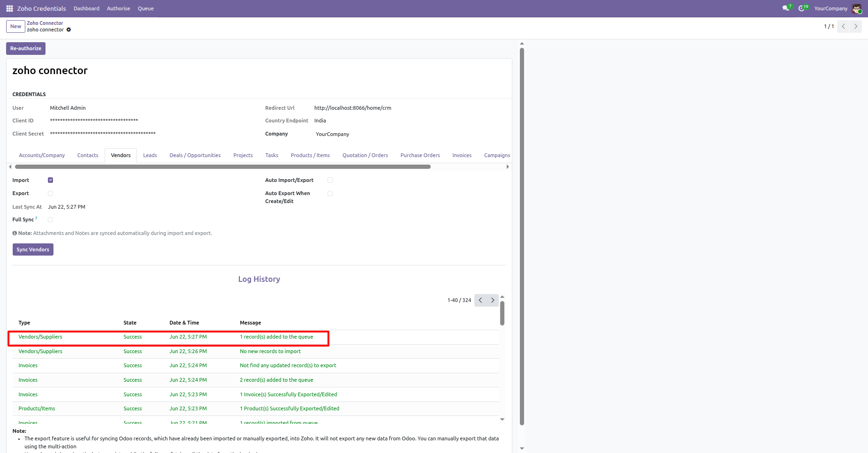Switch to the Tasks tab
The image size is (868, 453).
[x=272, y=155]
